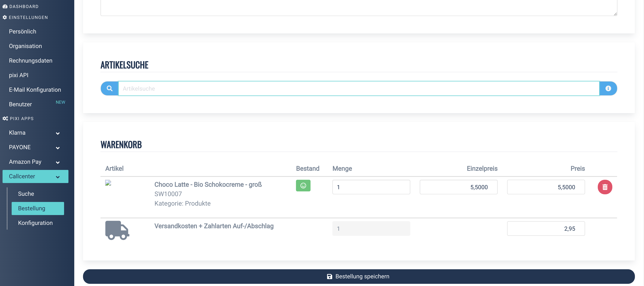Click the Preis column header
Image resolution: width=644 pixels, height=286 pixels.
(x=578, y=169)
